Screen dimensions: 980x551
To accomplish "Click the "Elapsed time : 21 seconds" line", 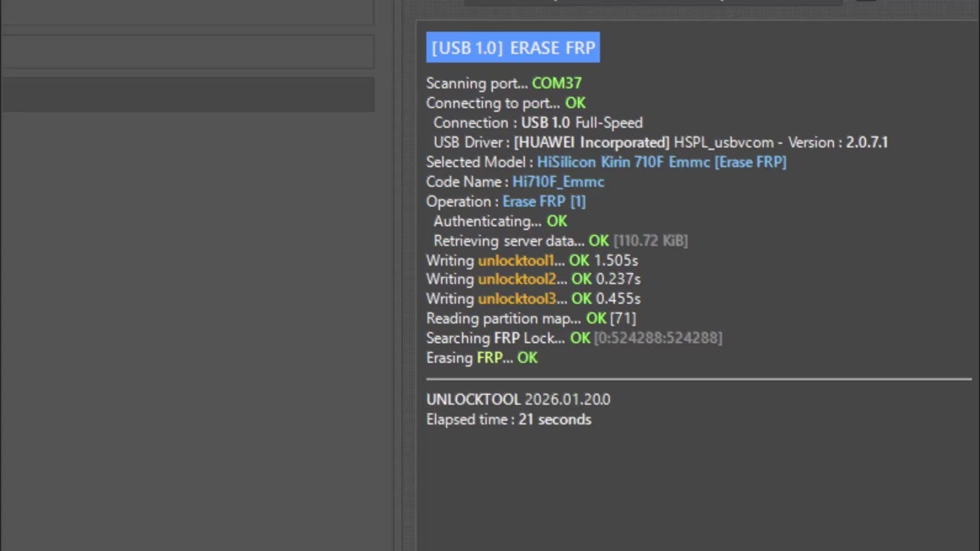I will tap(509, 419).
